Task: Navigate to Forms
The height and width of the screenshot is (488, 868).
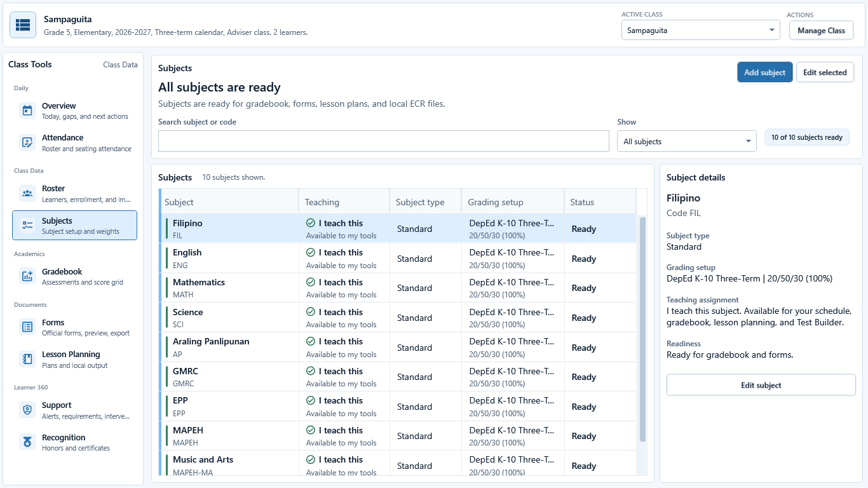Action: tap(74, 327)
